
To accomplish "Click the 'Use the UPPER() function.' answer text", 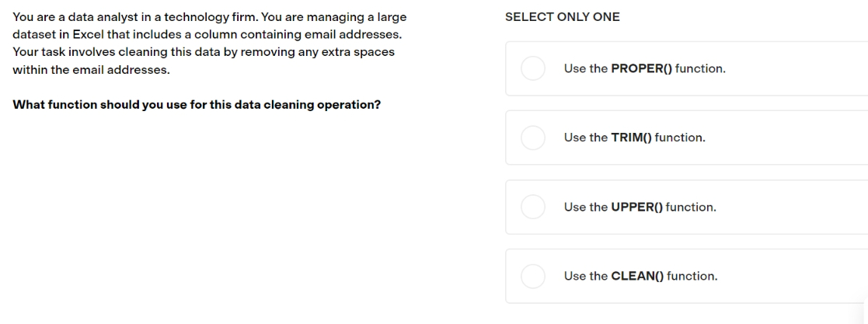I will (x=640, y=207).
